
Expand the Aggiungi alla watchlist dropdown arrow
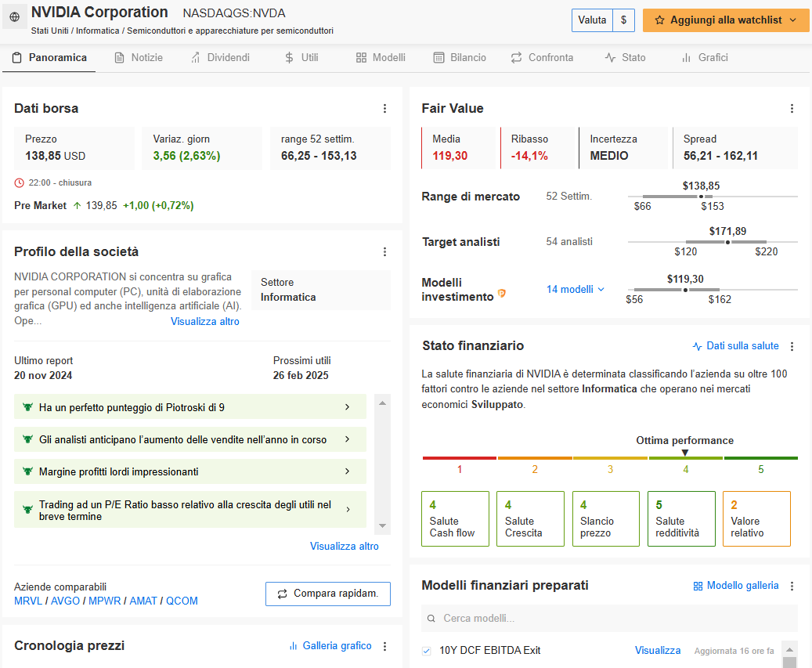pyautogui.click(x=793, y=20)
